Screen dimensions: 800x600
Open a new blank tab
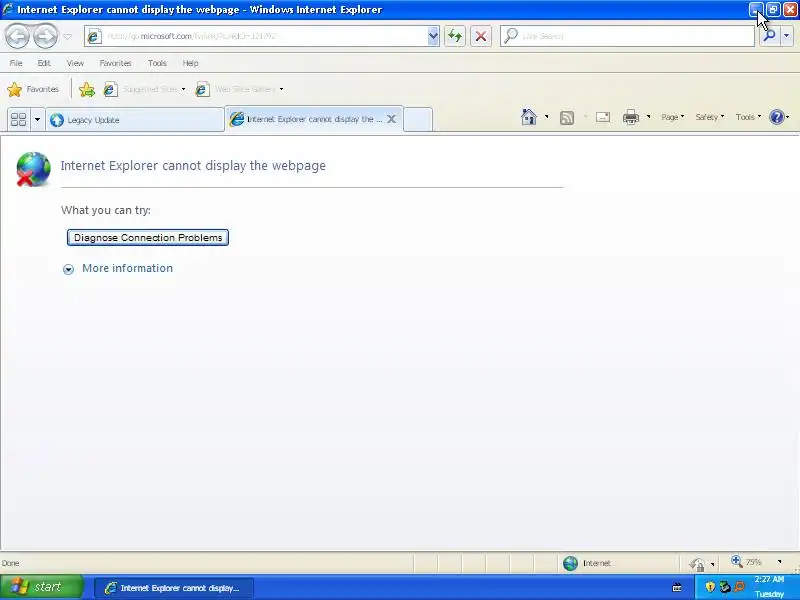pyautogui.click(x=418, y=120)
